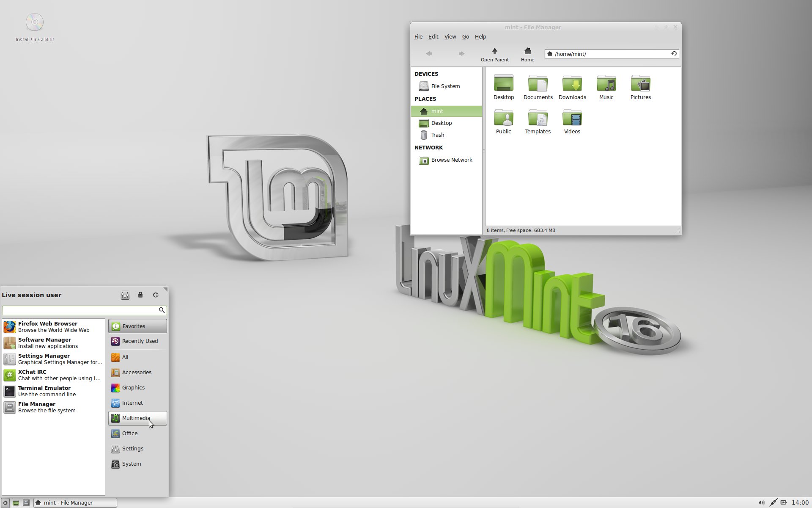
Task: Show the Accessories category
Action: click(x=137, y=373)
